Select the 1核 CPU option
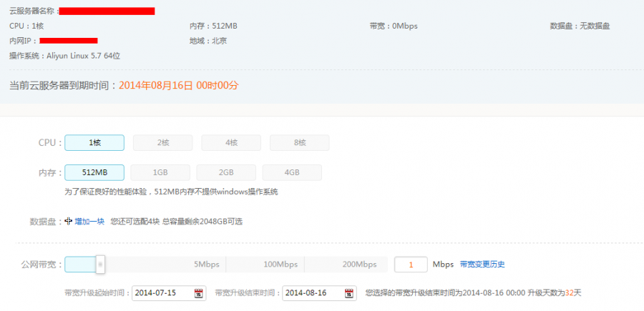This screenshot has width=644, height=311. click(x=94, y=143)
